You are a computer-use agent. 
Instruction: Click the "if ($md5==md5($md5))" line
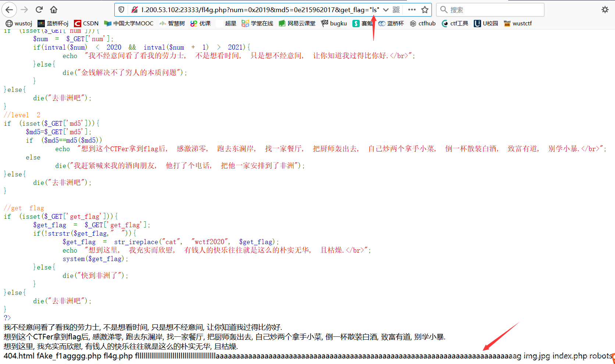coord(64,140)
